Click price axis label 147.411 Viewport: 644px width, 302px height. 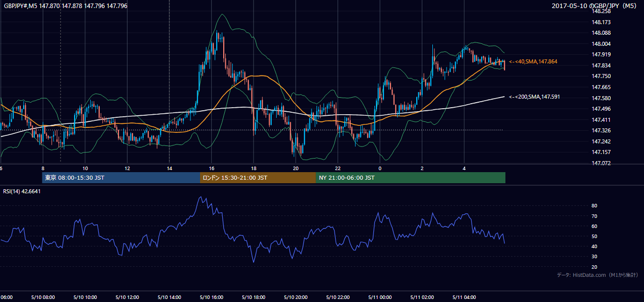[602, 120]
